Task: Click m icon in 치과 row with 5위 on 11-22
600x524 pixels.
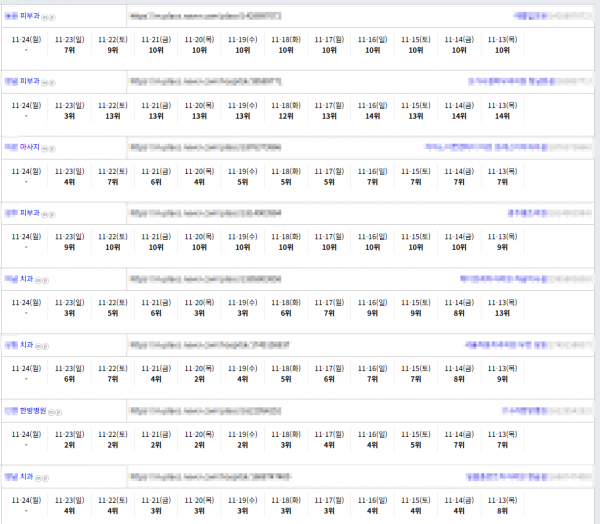Action: (x=38, y=281)
